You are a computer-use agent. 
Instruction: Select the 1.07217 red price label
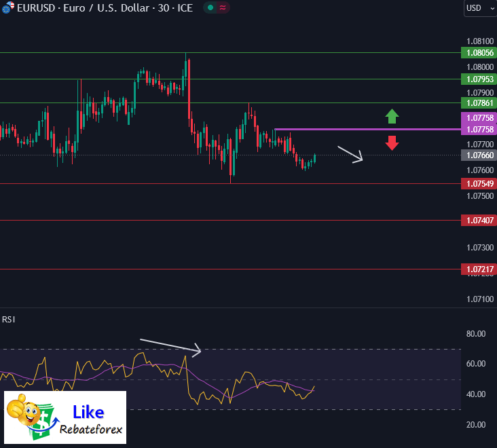[x=479, y=269]
